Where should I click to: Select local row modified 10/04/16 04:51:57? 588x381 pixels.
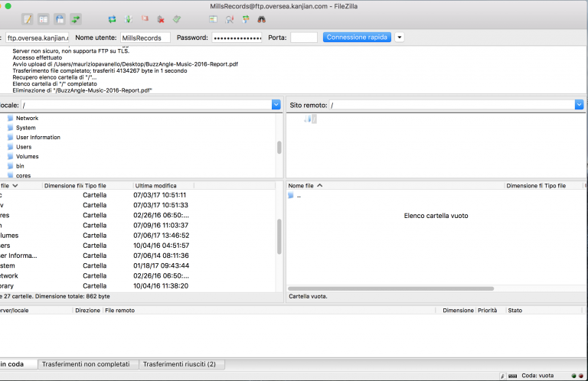[x=138, y=246]
